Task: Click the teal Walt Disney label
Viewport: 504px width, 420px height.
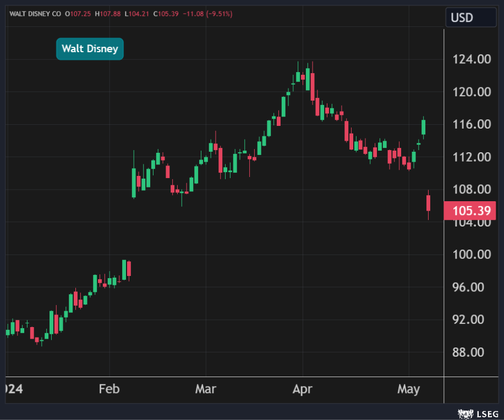Action: [x=90, y=49]
